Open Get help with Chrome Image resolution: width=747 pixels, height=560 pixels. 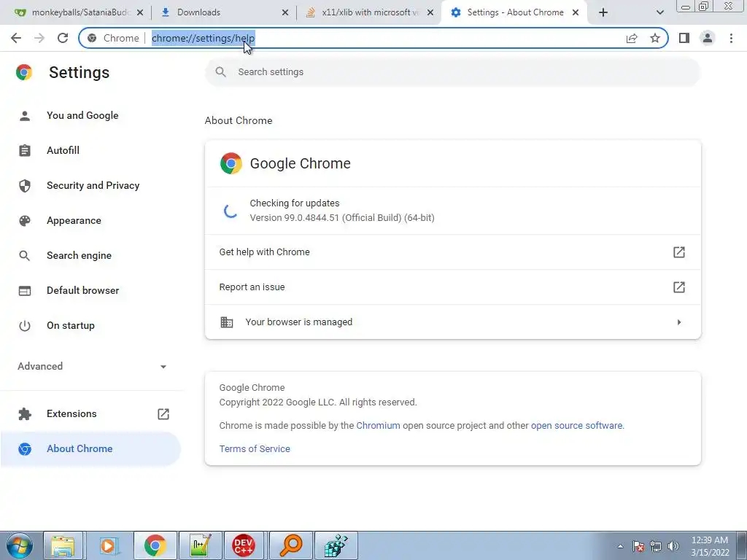click(x=452, y=252)
